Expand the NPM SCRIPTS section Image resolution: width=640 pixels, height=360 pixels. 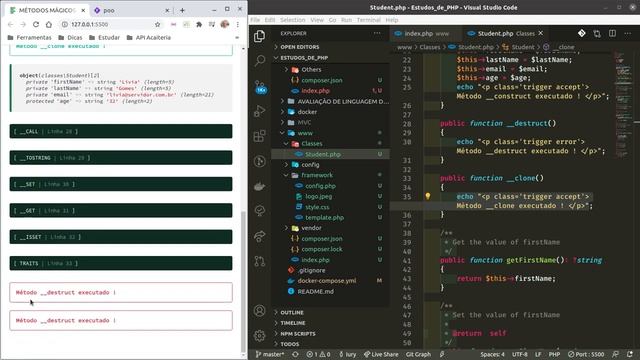point(298,333)
